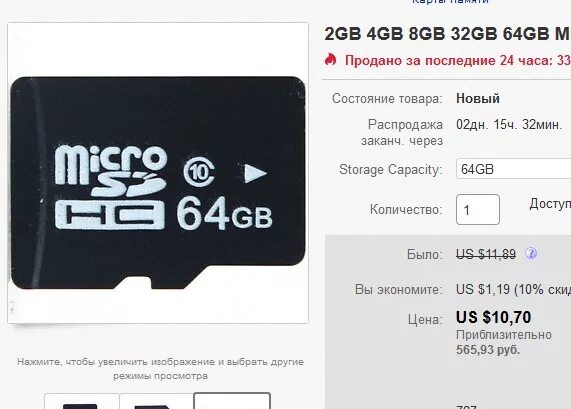Click the question mark help icon beside old price

(x=531, y=253)
